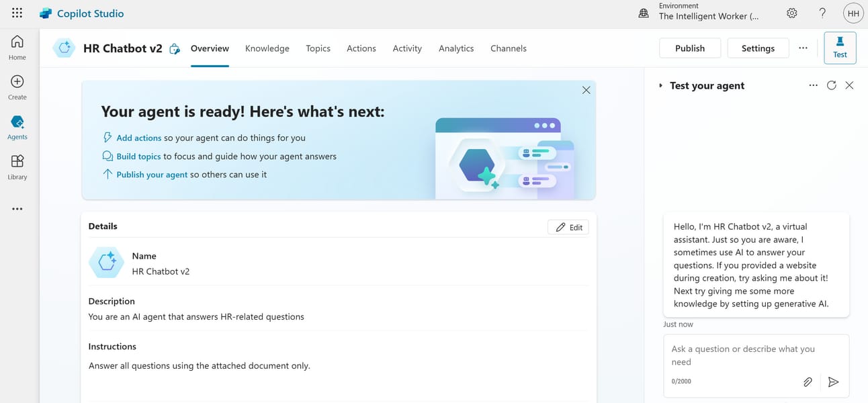Switch to the Topics tab
Image resolution: width=868 pixels, height=403 pixels.
point(318,48)
